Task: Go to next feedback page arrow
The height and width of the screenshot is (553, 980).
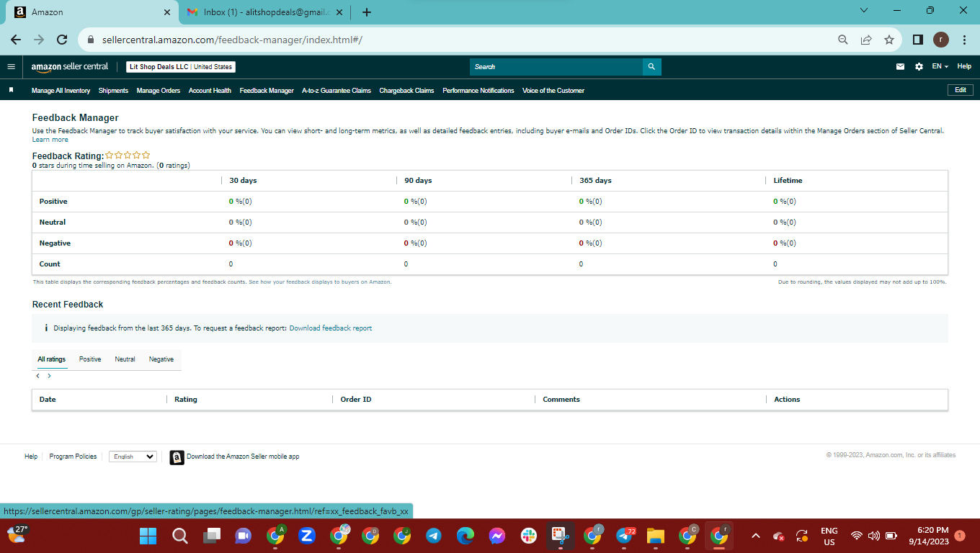Action: 49,376
